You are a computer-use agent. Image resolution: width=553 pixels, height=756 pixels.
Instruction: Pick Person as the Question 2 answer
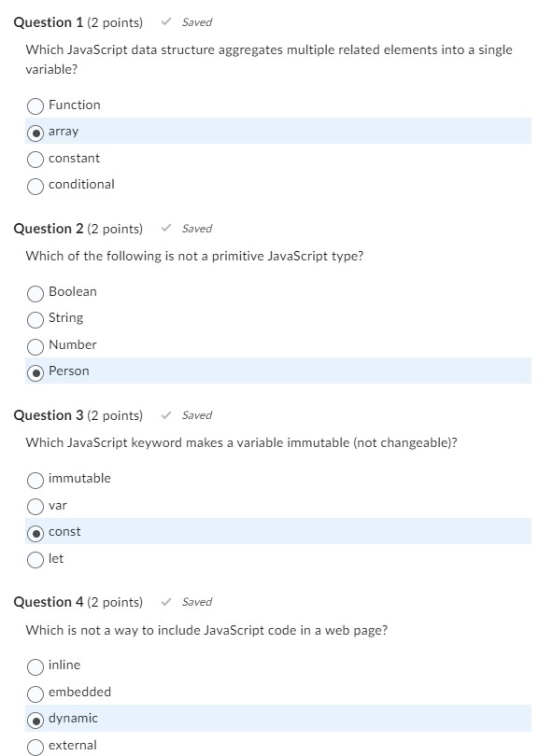tap(35, 371)
